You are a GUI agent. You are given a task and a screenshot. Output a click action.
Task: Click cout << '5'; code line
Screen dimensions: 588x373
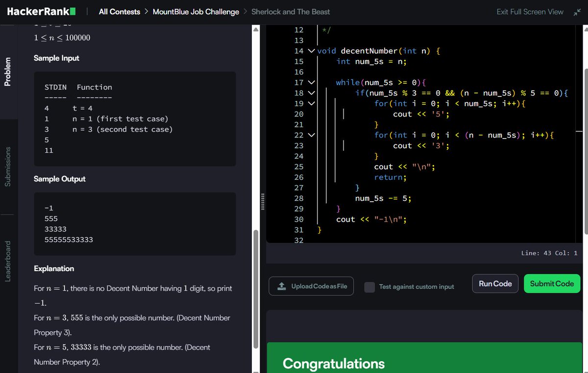(x=421, y=114)
